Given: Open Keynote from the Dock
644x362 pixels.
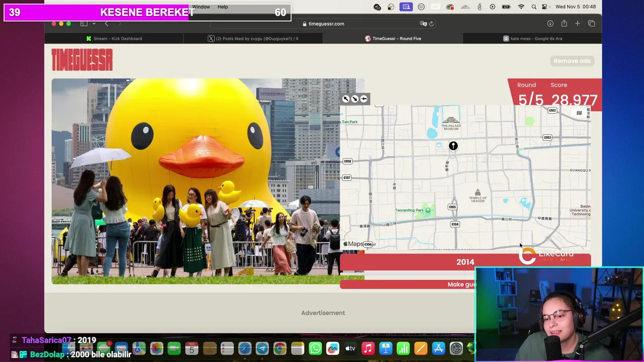Looking at the screenshot, I should tap(386, 348).
